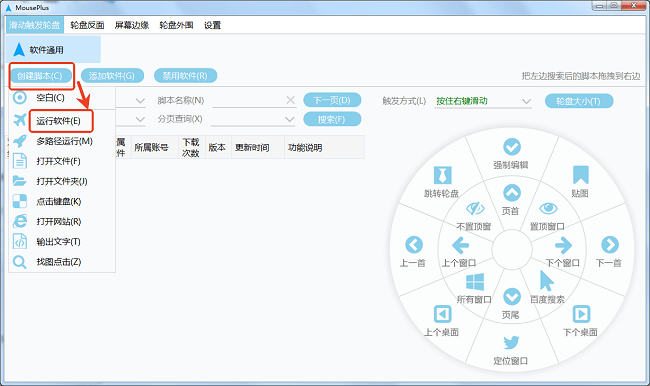Click the 上个桌面 icon in the wheel
Screen dimensions: 650x386
click(x=442, y=314)
